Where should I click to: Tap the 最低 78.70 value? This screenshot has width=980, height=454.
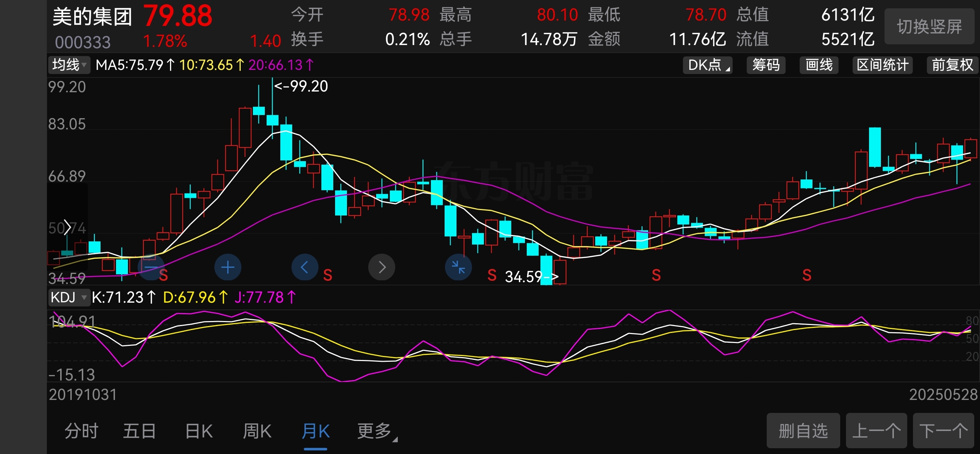pyautogui.click(x=706, y=15)
